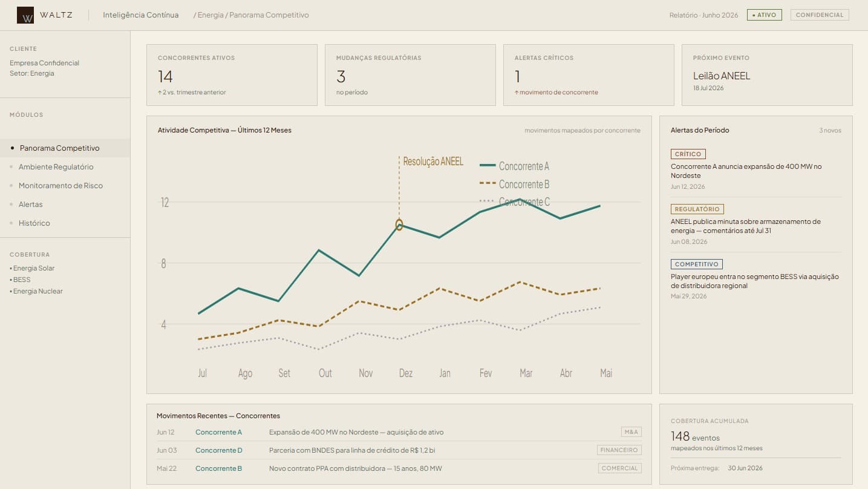Click 'Movimentos Recentes — Concorrentes' heading
This screenshot has width=868, height=489.
coord(218,416)
